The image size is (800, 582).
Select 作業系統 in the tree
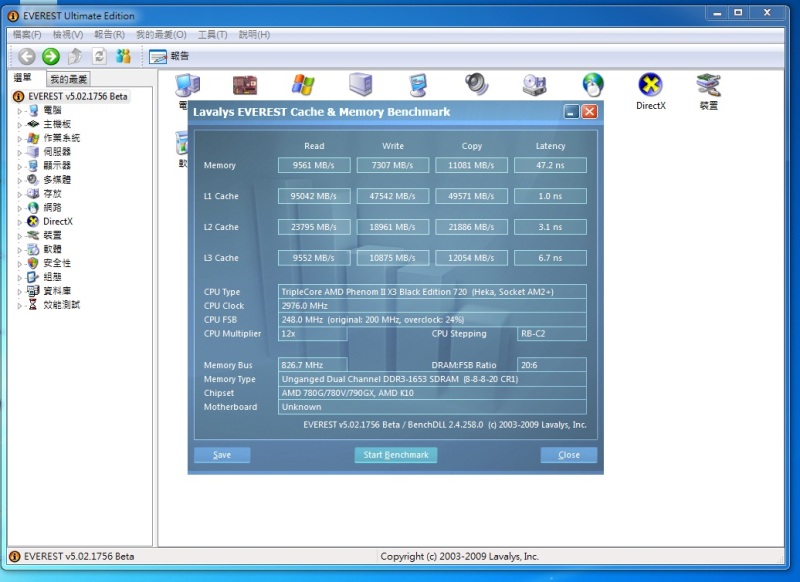62,138
